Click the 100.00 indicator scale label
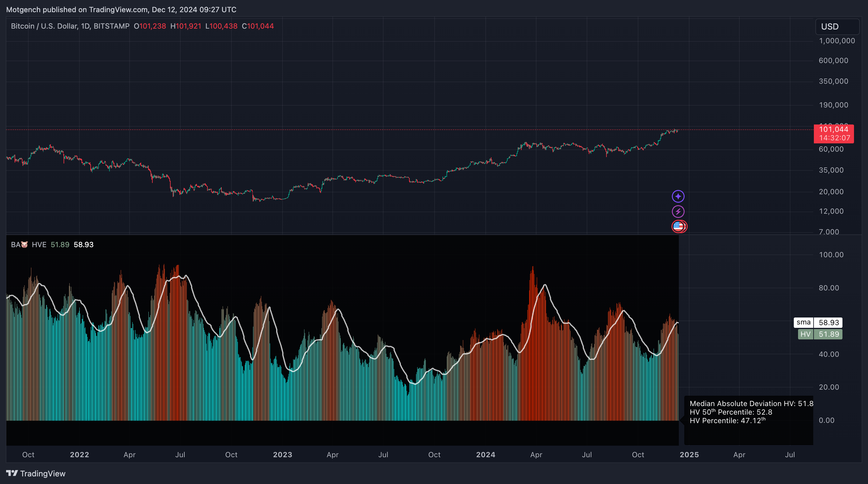The width and height of the screenshot is (868, 484). point(831,255)
